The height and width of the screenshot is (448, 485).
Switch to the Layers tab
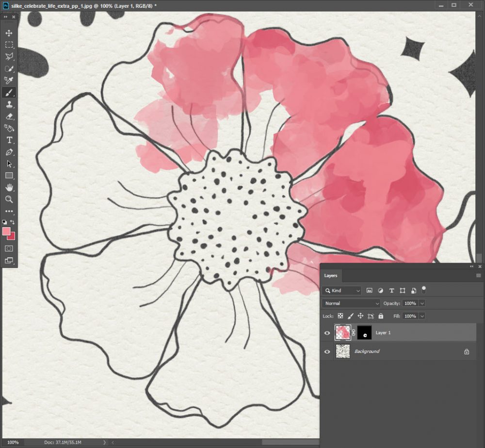click(x=331, y=275)
